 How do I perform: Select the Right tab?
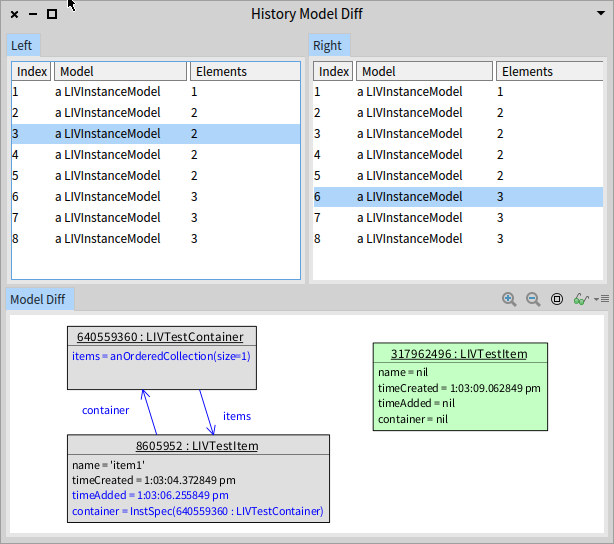point(329,45)
